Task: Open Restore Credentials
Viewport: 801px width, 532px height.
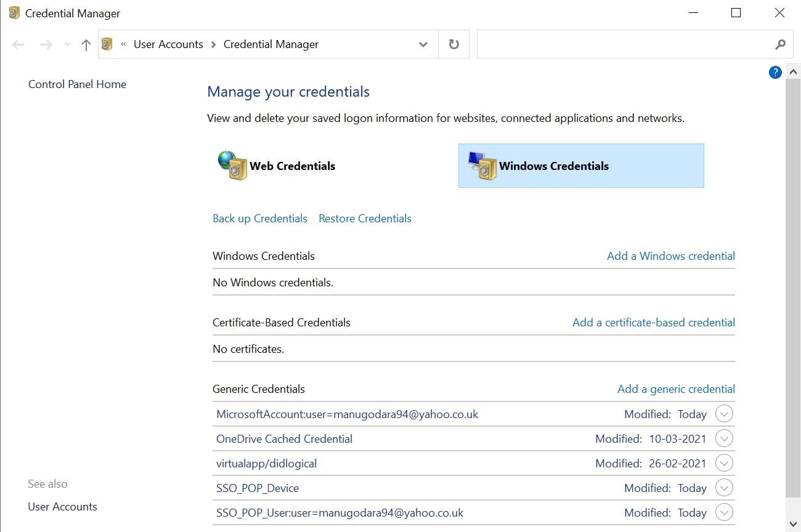Action: (x=365, y=218)
